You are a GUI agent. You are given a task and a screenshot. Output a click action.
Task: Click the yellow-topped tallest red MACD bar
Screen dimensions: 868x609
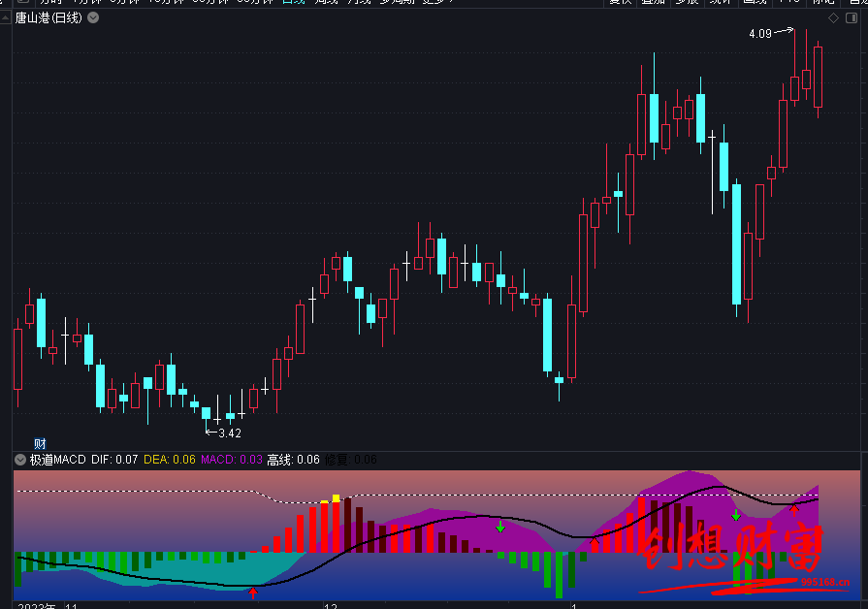336,524
